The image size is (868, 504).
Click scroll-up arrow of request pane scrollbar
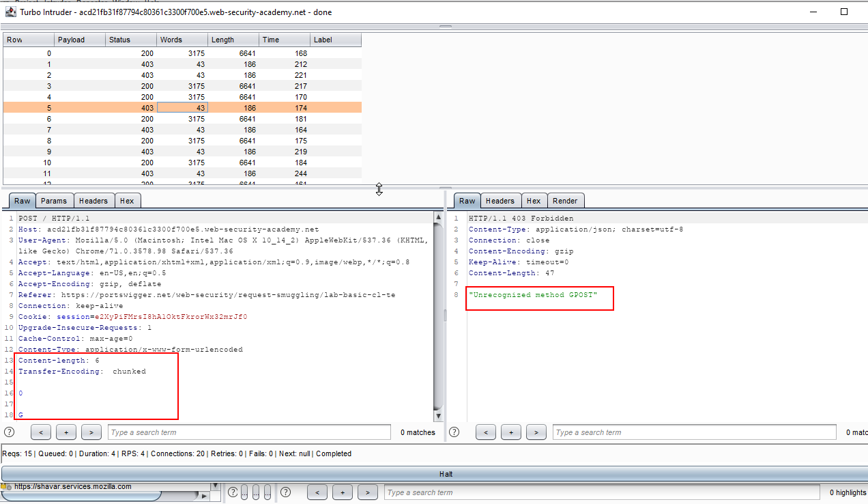[x=438, y=218]
